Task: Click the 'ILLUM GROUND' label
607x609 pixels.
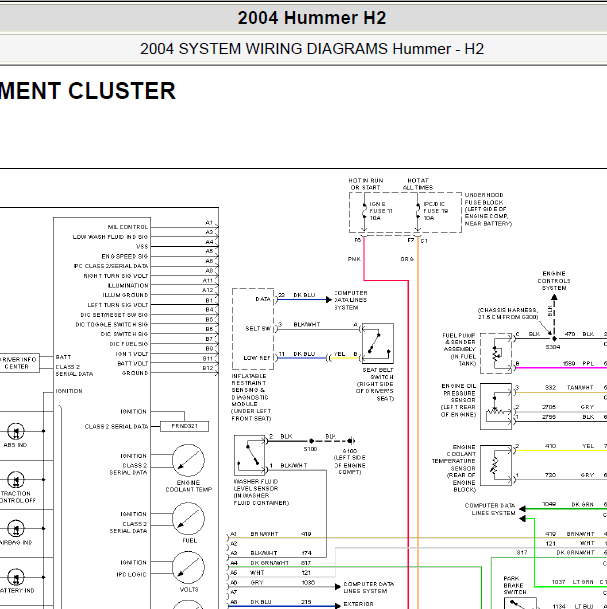Action: point(125,295)
